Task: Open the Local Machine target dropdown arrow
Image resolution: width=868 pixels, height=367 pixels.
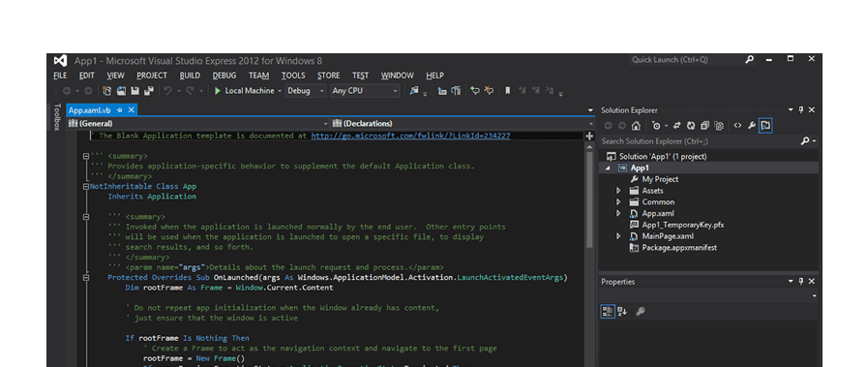Action: pyautogui.click(x=280, y=91)
